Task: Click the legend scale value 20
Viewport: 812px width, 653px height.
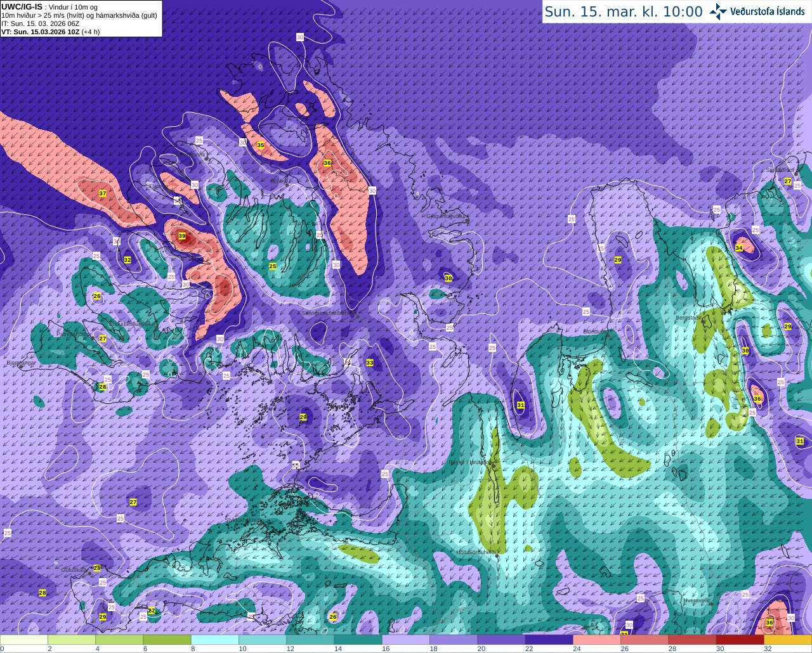Action: (481, 649)
